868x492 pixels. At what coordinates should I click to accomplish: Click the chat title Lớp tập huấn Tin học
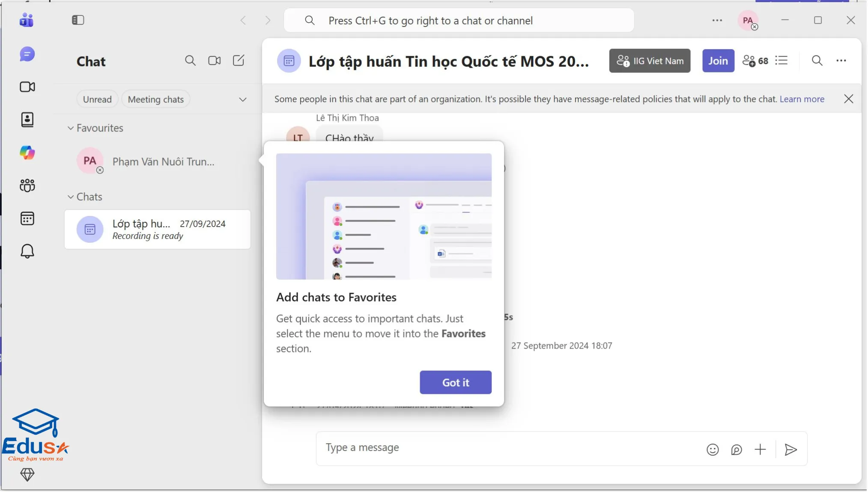[x=448, y=61]
